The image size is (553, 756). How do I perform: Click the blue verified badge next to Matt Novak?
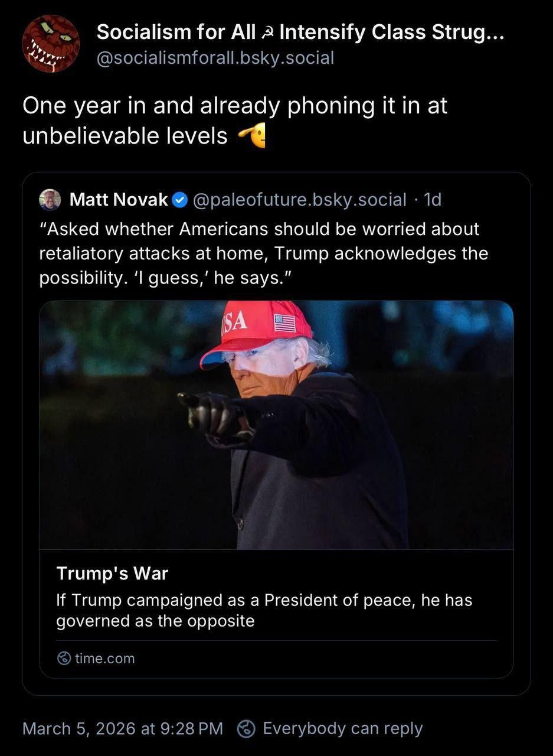click(x=180, y=200)
